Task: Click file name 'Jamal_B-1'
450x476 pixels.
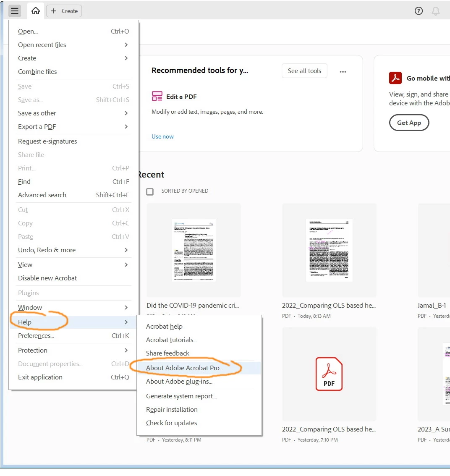Action: (x=432, y=306)
